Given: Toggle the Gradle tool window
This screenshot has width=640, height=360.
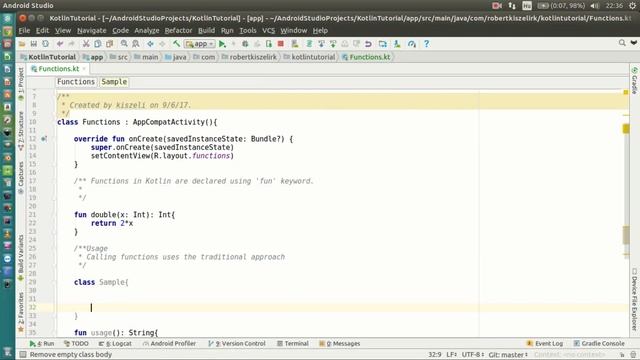Looking at the screenshot, I should click(x=634, y=81).
